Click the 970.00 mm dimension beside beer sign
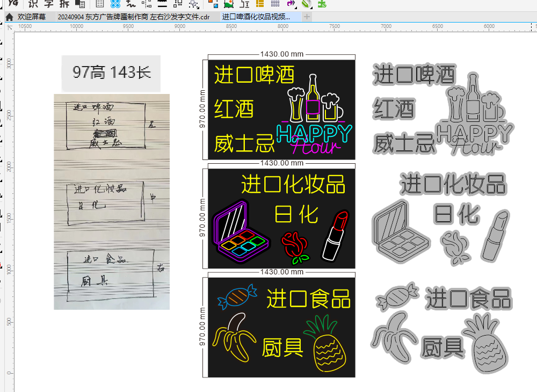 [202, 109]
